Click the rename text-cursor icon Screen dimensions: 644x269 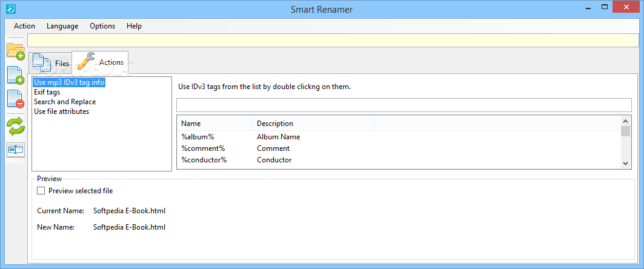pos(16,150)
